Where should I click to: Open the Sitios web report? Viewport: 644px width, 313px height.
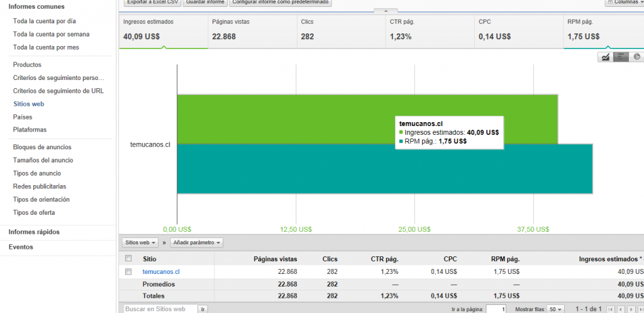point(29,104)
